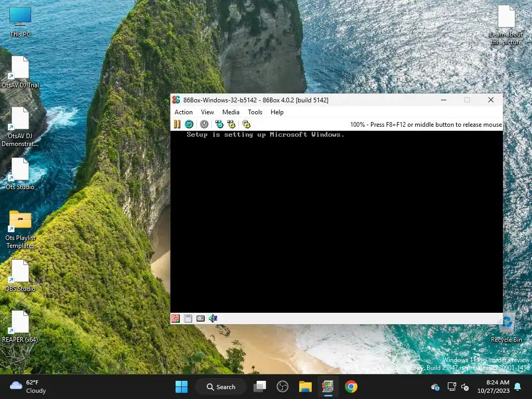Select OtsAV DJ Trial shortcut

pyautogui.click(x=20, y=72)
